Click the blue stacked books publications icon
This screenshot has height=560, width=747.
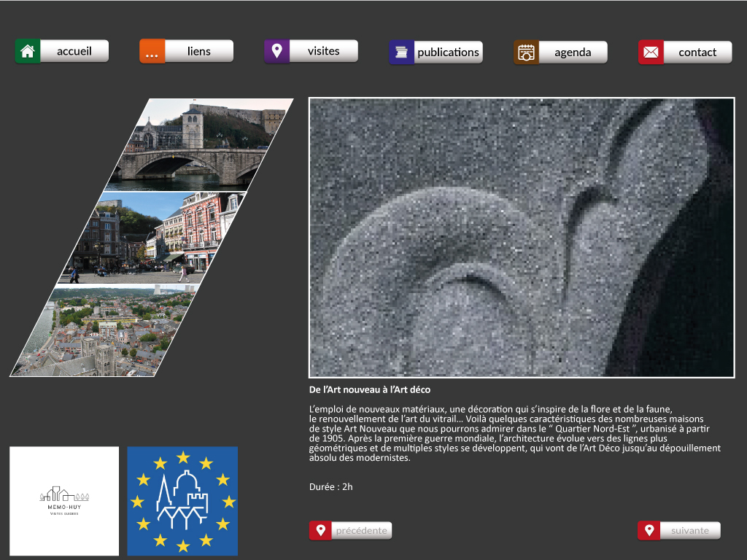401,52
